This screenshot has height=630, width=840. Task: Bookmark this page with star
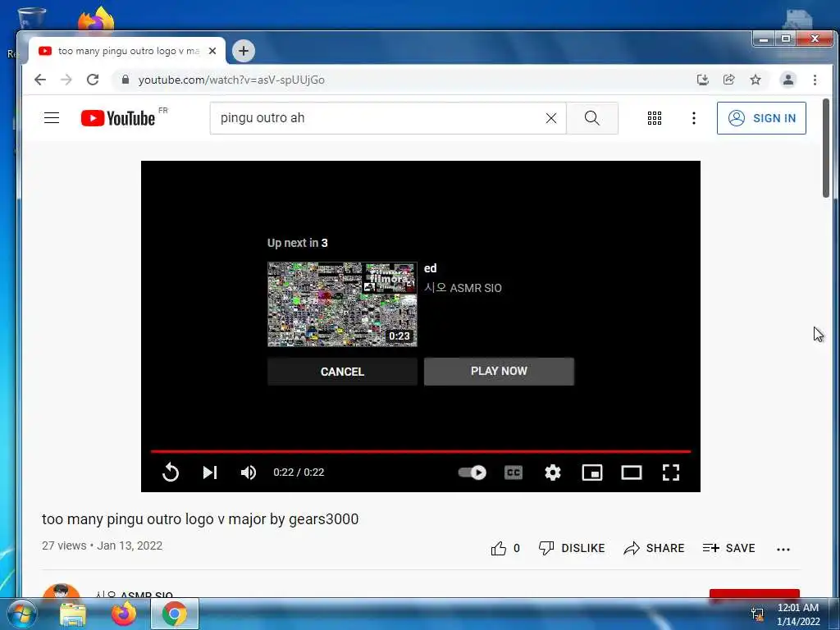756,80
